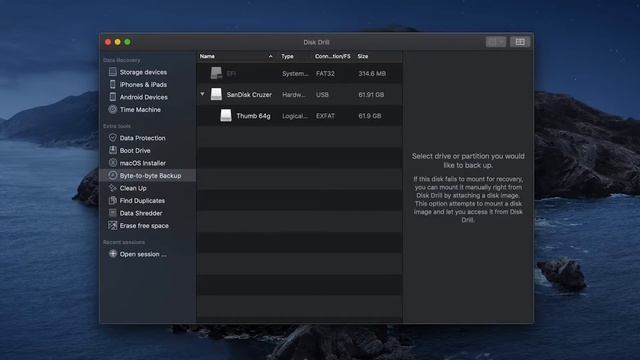Collapse the SanDisk Cruzer disclosure triangle
Screen dimensions: 640x360
(x=202, y=94)
